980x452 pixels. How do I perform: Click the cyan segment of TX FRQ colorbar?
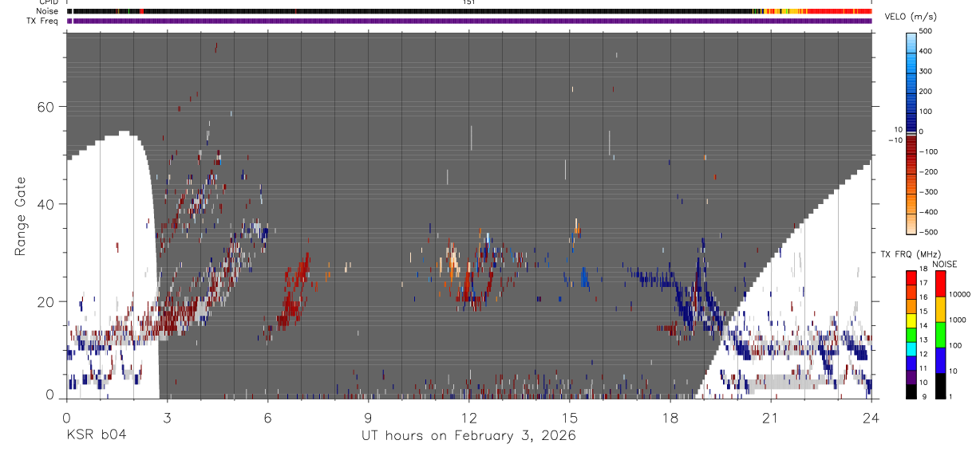point(911,348)
